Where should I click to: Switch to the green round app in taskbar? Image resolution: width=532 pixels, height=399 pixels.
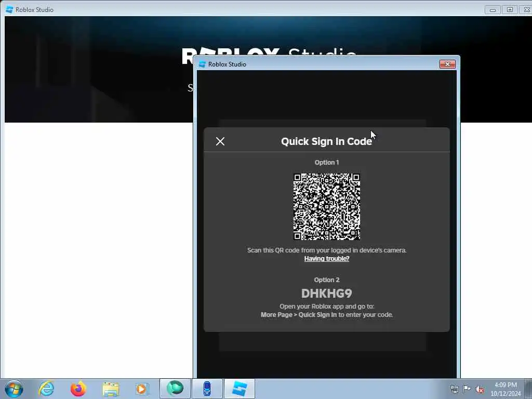(x=175, y=389)
